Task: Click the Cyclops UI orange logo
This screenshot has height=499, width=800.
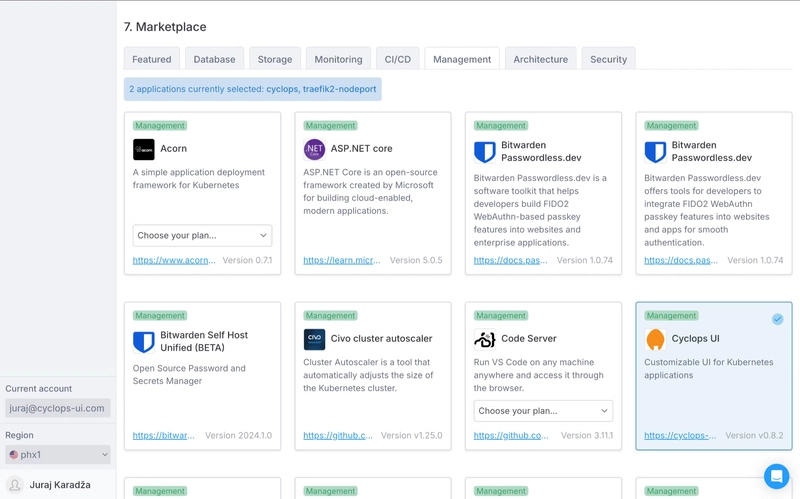Action: tap(655, 339)
